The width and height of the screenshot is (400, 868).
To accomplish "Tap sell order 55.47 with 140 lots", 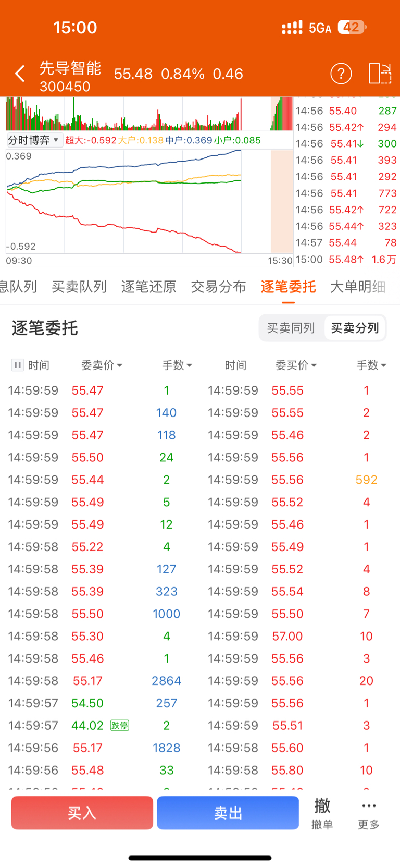I will [101, 412].
